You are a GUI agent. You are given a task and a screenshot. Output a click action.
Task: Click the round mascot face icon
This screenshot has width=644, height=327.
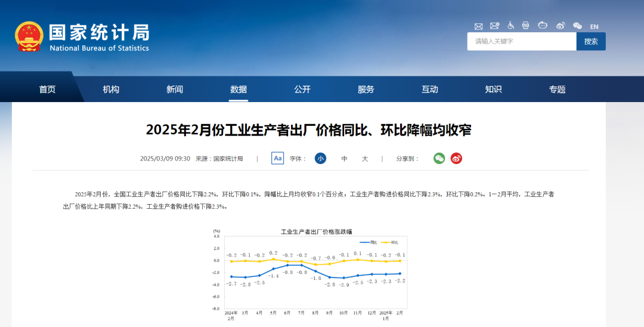click(543, 26)
